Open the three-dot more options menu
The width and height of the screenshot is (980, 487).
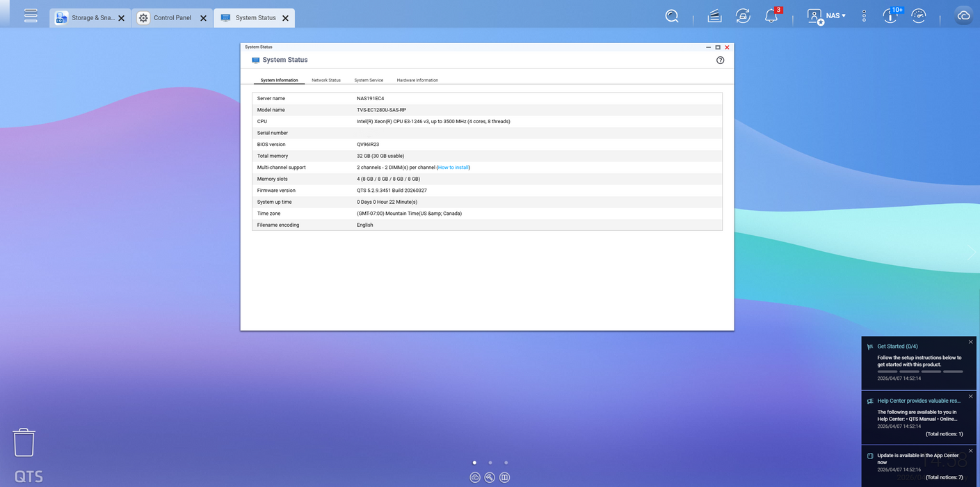pos(864,16)
